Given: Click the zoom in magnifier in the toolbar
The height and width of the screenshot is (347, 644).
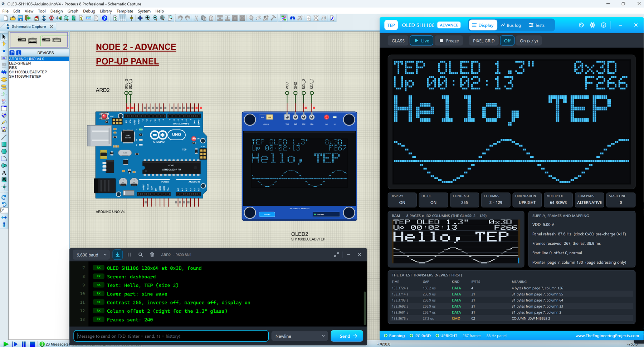Looking at the screenshot, I should point(147,18).
